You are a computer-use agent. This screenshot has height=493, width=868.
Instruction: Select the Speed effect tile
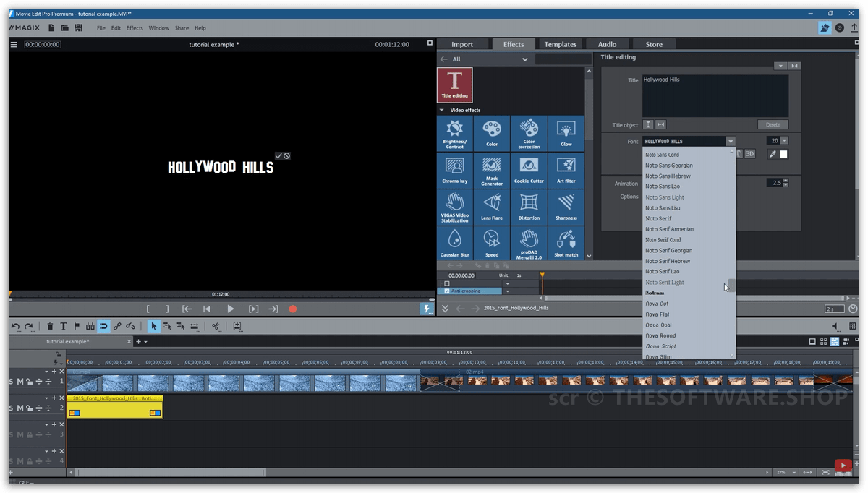[x=492, y=244]
